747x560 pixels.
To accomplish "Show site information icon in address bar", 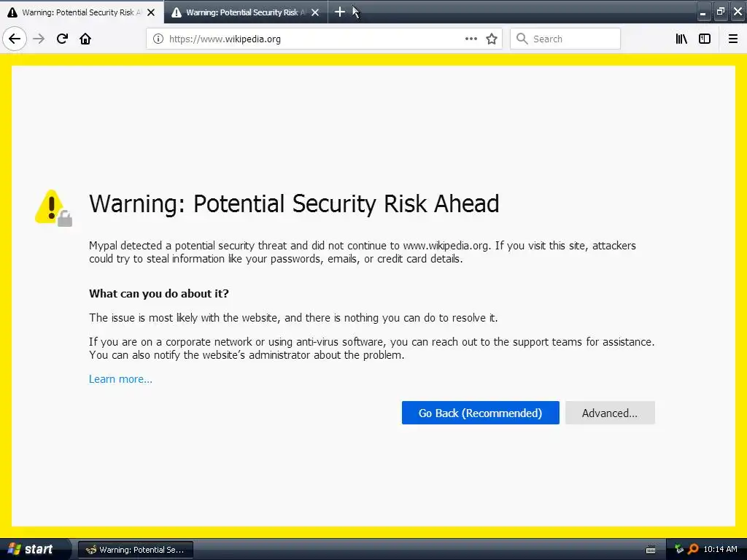I will click(158, 39).
